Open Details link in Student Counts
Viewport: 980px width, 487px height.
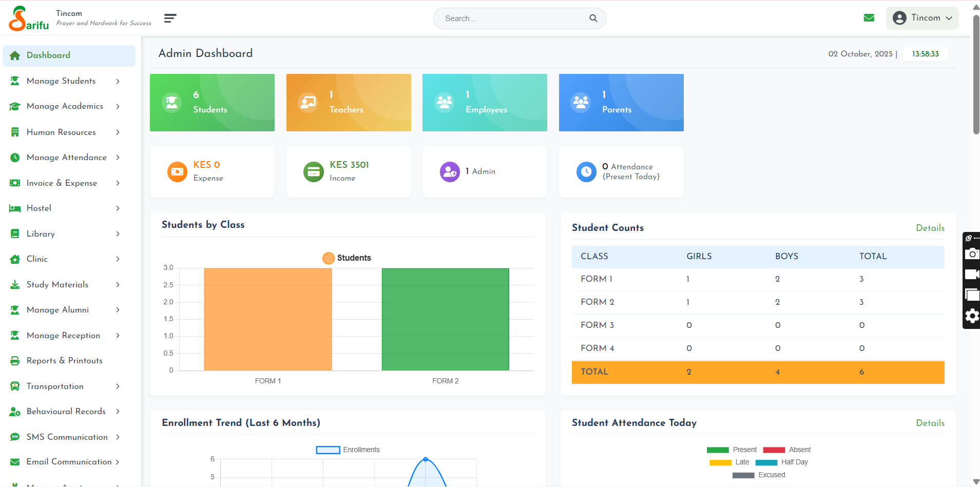(930, 228)
